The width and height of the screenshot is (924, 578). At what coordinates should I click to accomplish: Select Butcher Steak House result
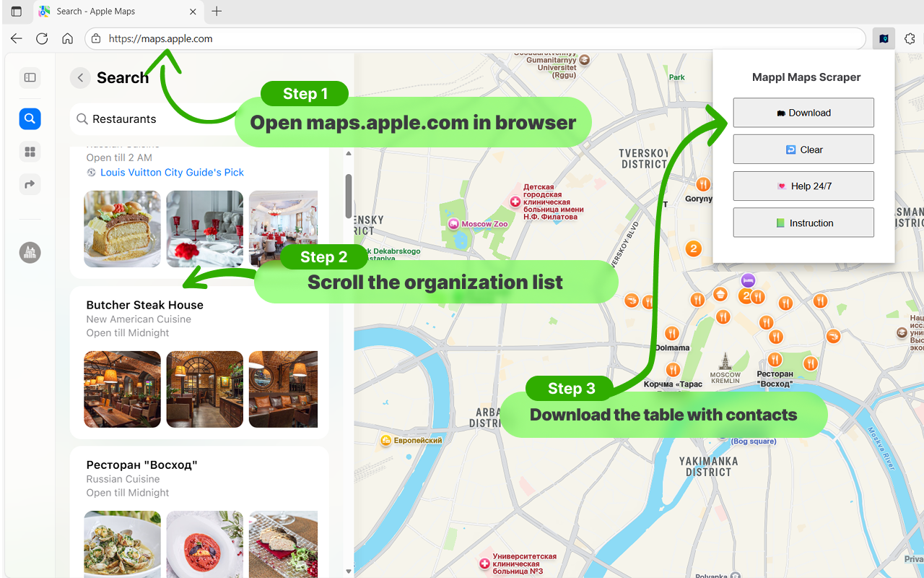click(144, 305)
